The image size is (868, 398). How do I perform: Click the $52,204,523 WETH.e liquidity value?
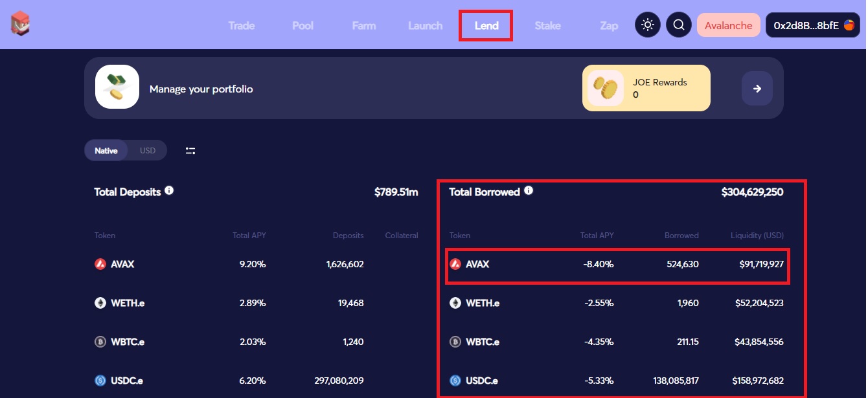pos(760,303)
